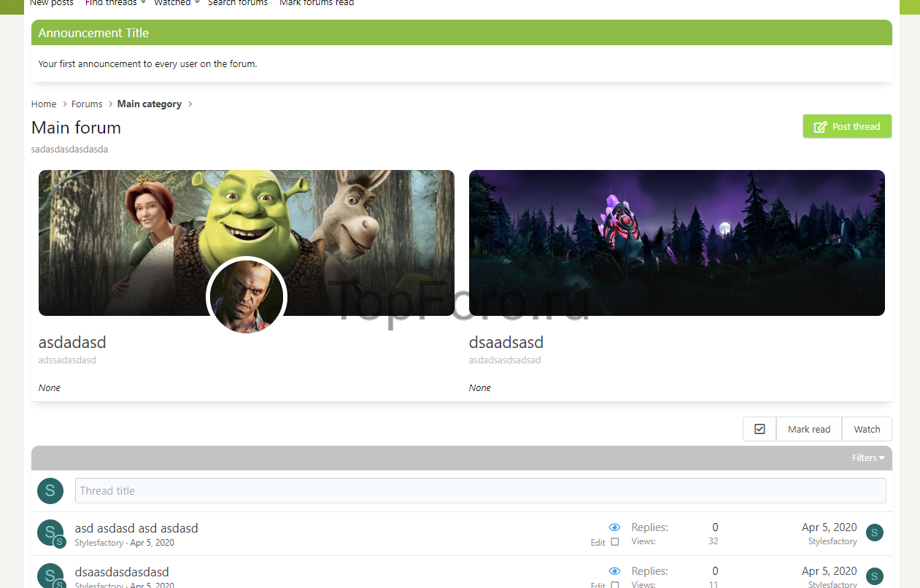
Task: Click the Main forum page heading
Action: tap(77, 128)
